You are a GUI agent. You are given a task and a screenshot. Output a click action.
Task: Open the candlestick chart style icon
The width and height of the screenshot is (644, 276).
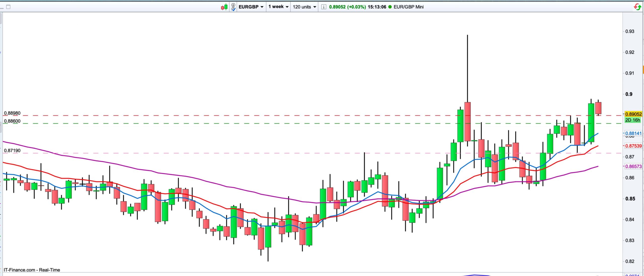pyautogui.click(x=224, y=7)
